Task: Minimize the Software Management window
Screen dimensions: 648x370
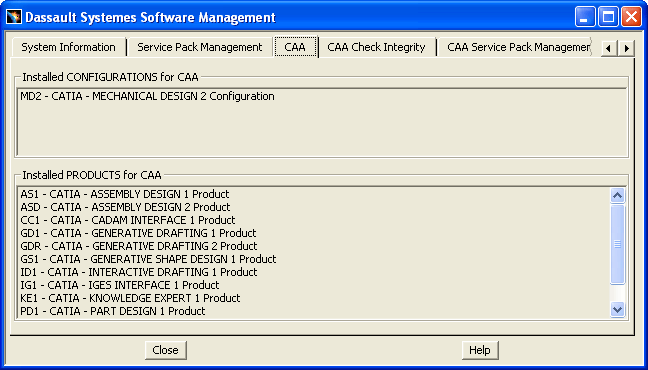Action: pos(585,17)
